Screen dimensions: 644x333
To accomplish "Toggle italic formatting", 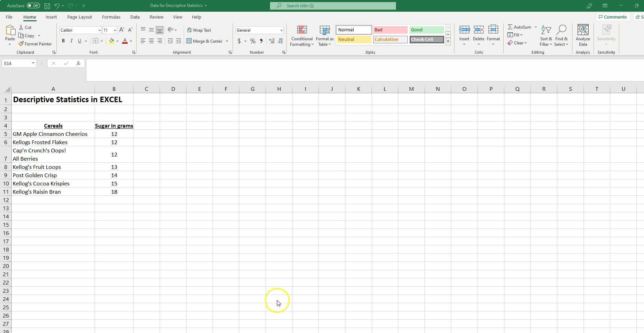I will coord(71,41).
